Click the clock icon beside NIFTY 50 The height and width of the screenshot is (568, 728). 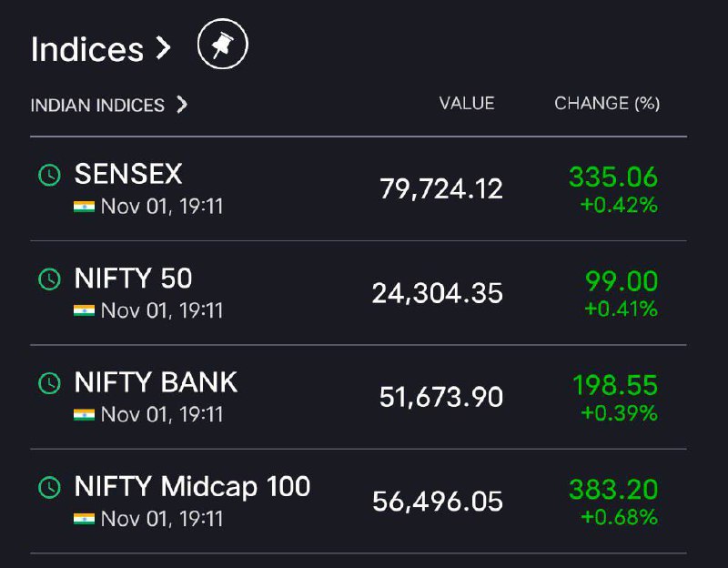pyautogui.click(x=49, y=279)
